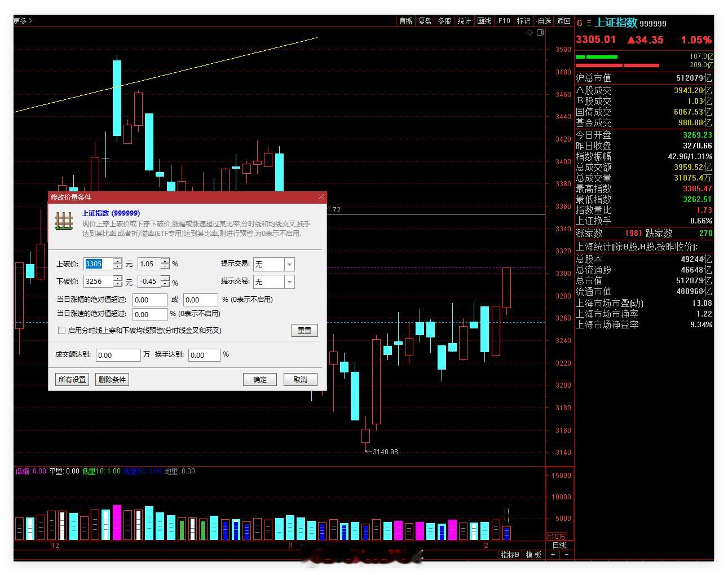Image resolution: width=728 pixels, height=575 pixels.
Task: Click the 重置 reset button
Action: click(305, 330)
